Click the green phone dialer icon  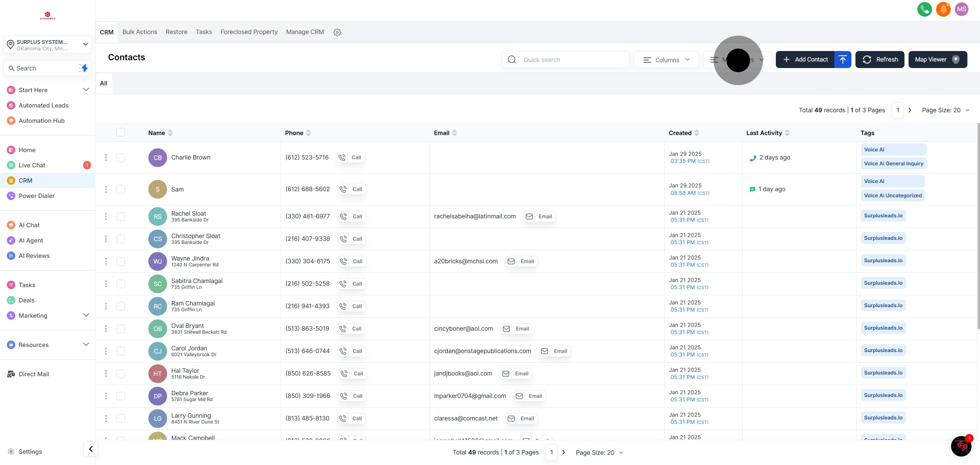tap(924, 10)
